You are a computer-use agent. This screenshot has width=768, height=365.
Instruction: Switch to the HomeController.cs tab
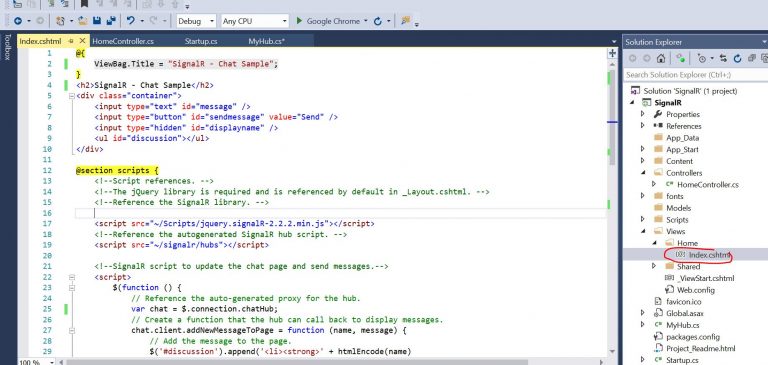[123, 41]
